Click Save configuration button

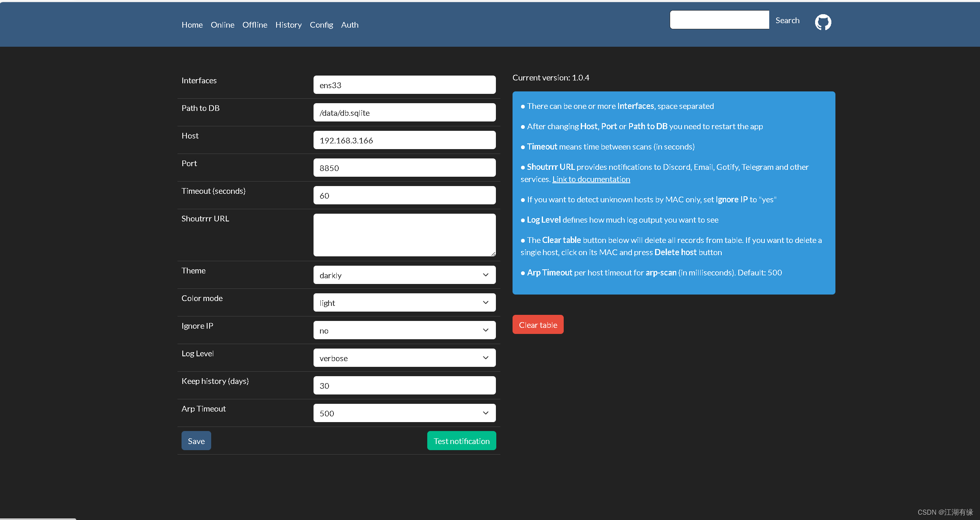[196, 441]
